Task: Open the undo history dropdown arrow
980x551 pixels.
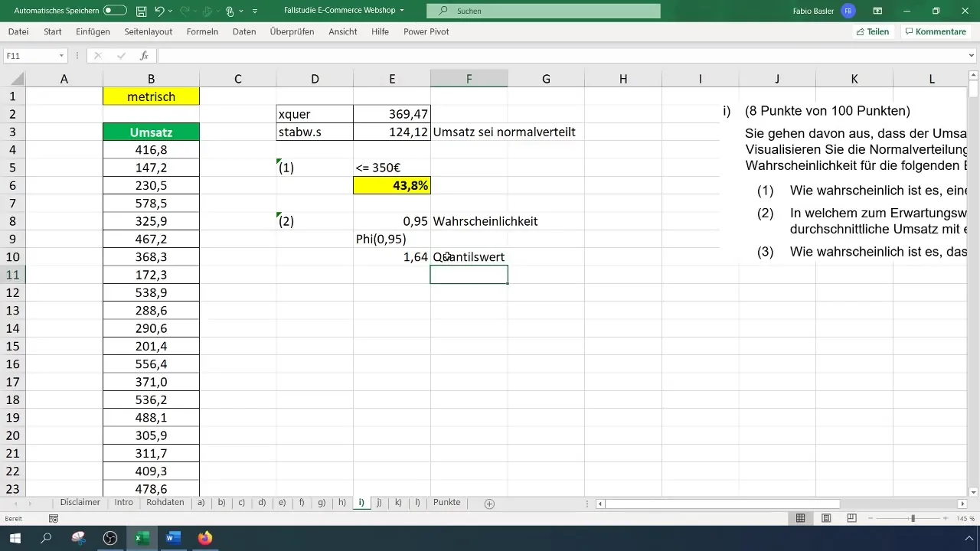Action: [x=170, y=11]
